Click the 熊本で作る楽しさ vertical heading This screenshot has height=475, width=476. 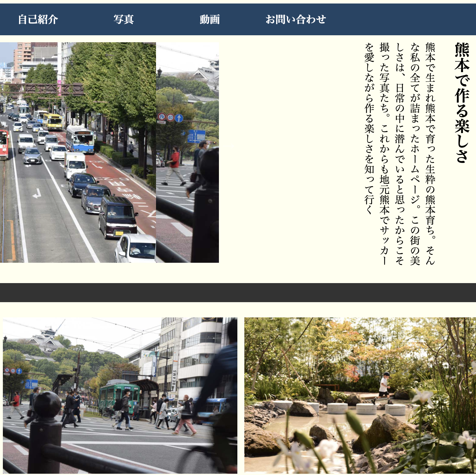(462, 102)
